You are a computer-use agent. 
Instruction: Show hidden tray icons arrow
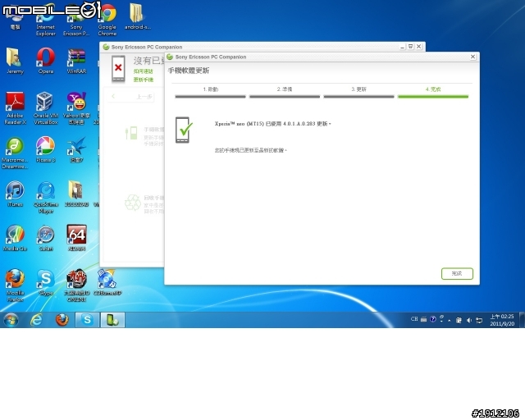pyautogui.click(x=450, y=320)
